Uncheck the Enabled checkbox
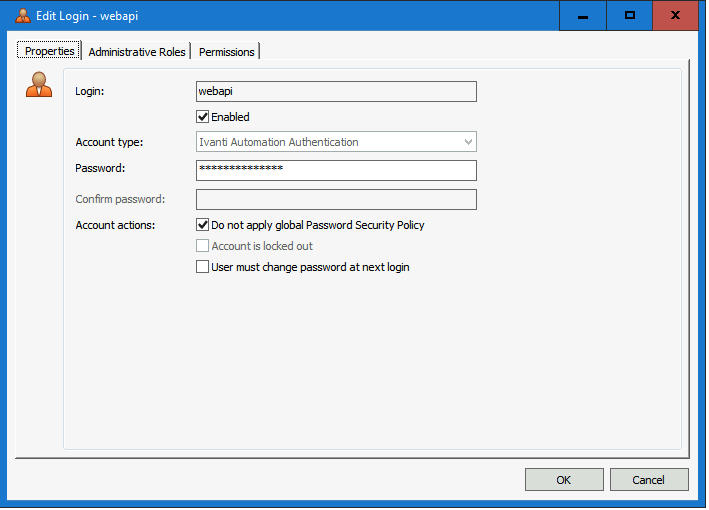 pyautogui.click(x=203, y=117)
